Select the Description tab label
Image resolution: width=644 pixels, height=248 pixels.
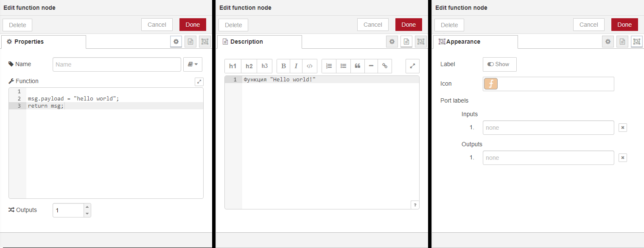pos(246,42)
